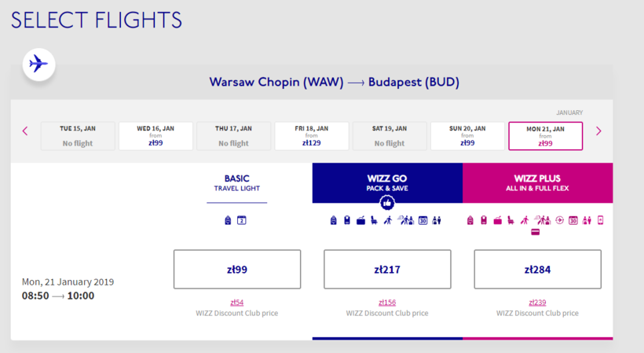The width and height of the screenshot is (644, 353).
Task: Click the WIZZ GO airport check-in icon
Action: tap(406, 220)
